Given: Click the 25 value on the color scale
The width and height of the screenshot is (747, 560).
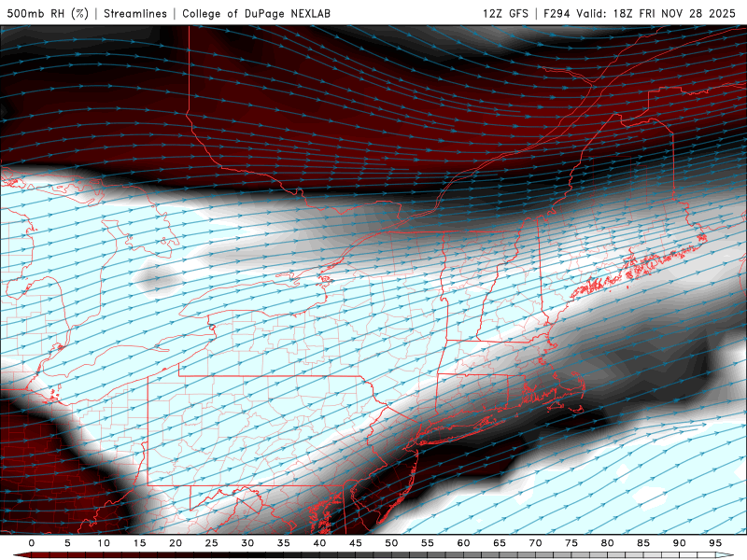Looking at the screenshot, I should click(212, 543).
